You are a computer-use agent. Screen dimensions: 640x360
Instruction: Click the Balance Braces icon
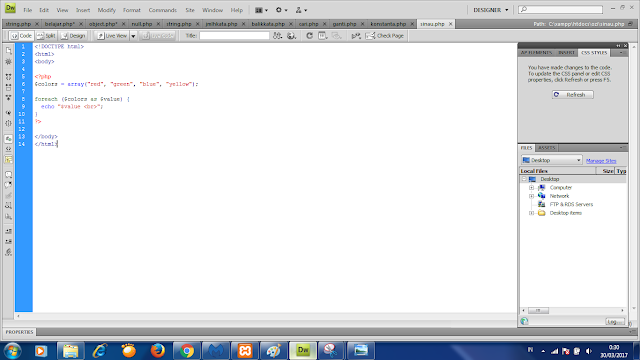[x=9, y=123]
